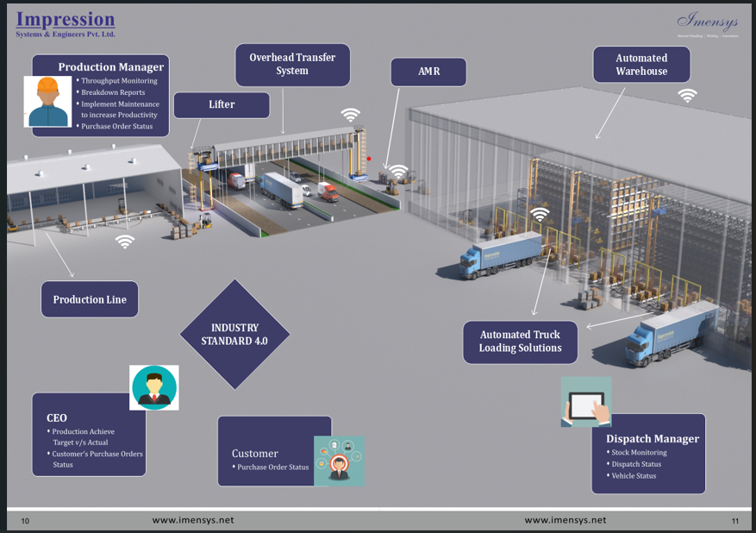Click the Imensys logo at top right
This screenshot has width=756, height=533.
(x=707, y=22)
